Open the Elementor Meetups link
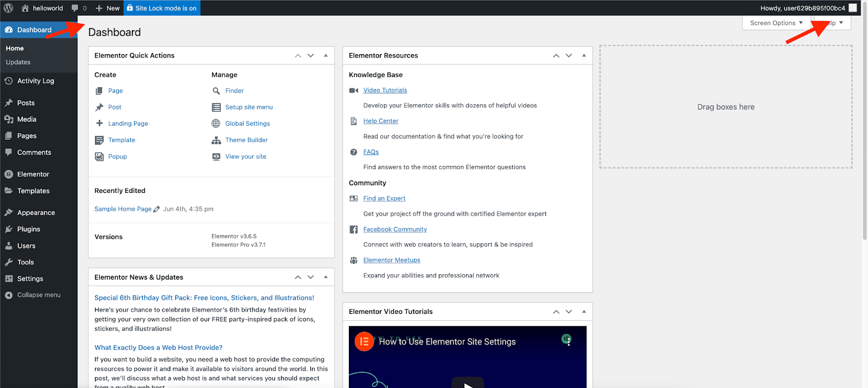868x388 pixels. point(392,261)
